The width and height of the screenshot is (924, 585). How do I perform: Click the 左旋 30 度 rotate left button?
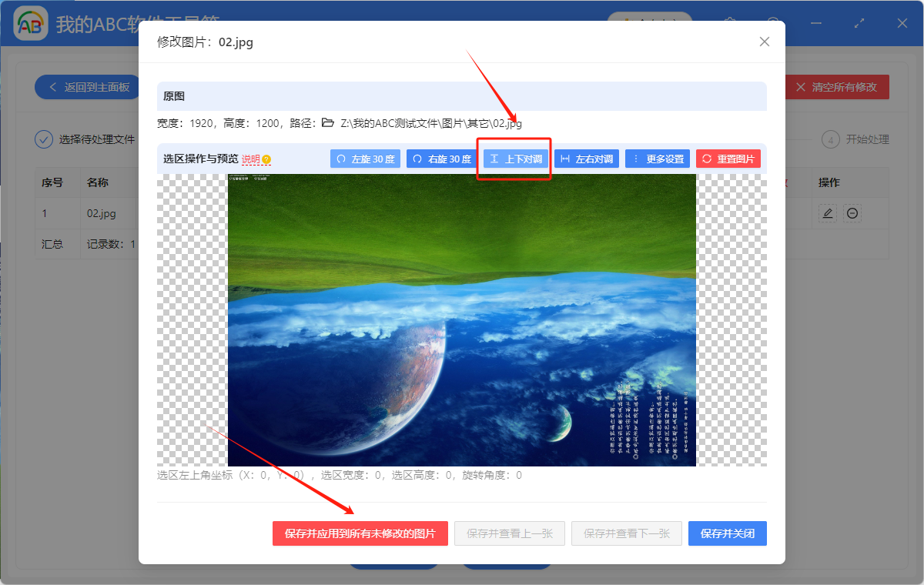[365, 159]
